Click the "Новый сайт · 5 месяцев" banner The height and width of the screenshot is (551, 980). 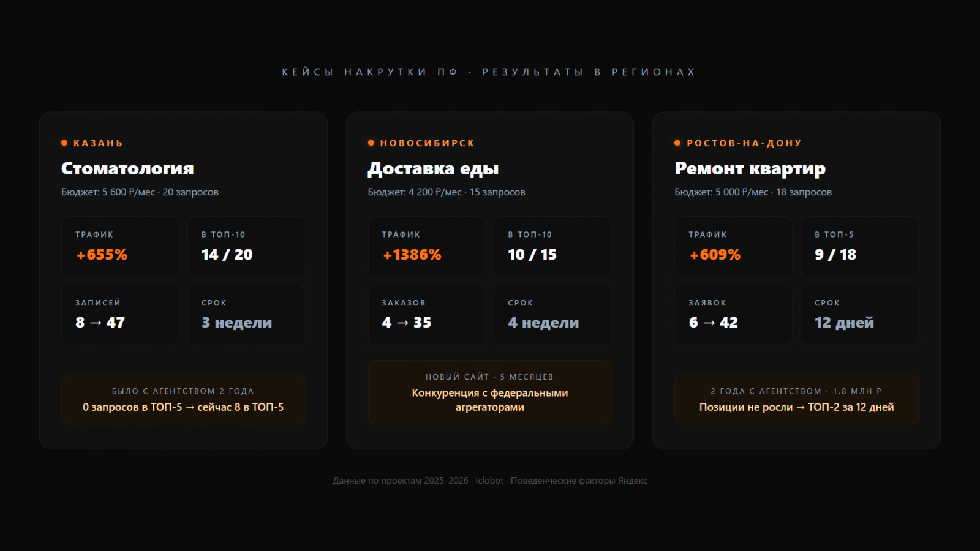(490, 392)
